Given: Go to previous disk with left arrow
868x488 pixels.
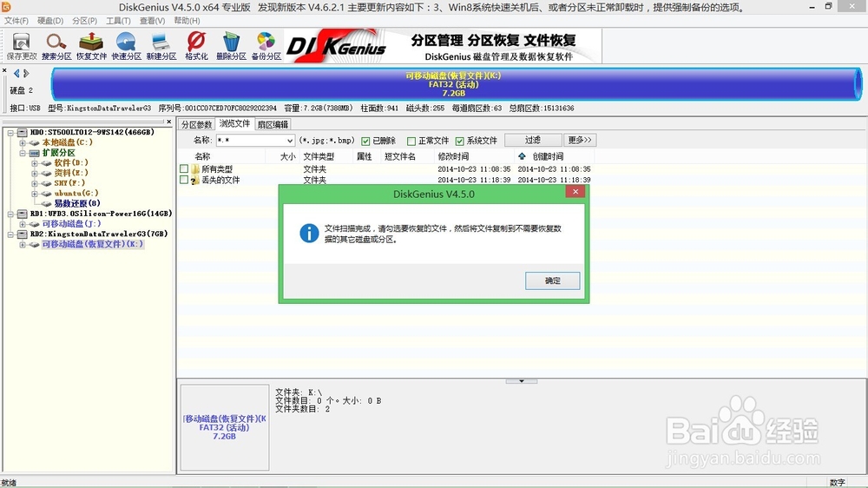Looking at the screenshot, I should click(16, 73).
